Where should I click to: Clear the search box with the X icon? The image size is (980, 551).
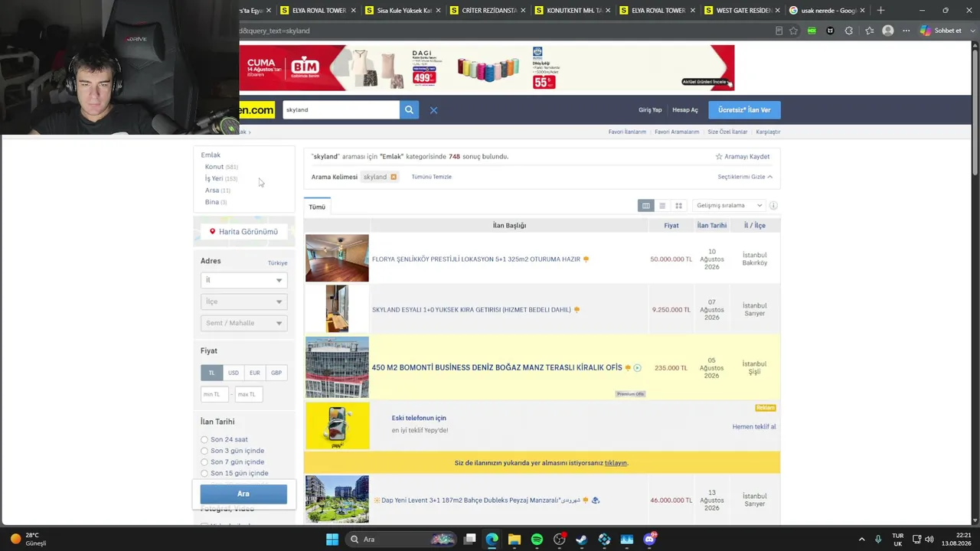433,110
